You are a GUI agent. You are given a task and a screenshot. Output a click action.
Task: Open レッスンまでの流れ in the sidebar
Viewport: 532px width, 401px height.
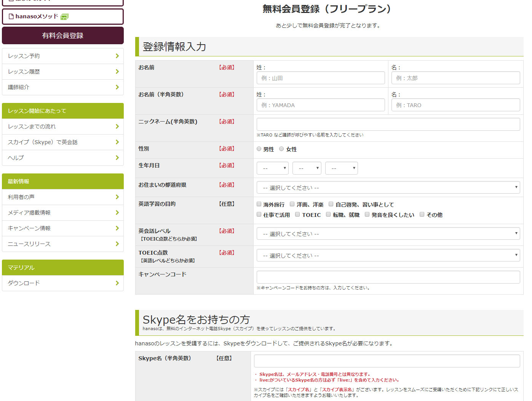63,127
